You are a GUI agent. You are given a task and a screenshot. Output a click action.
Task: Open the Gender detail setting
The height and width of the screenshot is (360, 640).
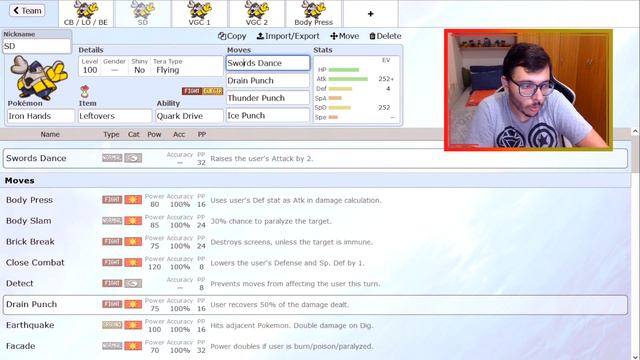[x=114, y=66]
